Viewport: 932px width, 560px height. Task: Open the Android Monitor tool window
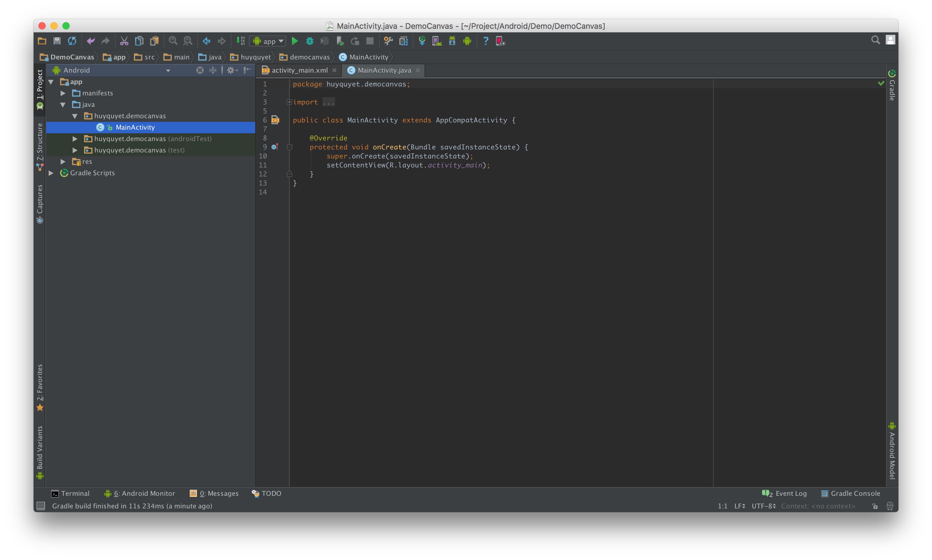click(x=140, y=494)
